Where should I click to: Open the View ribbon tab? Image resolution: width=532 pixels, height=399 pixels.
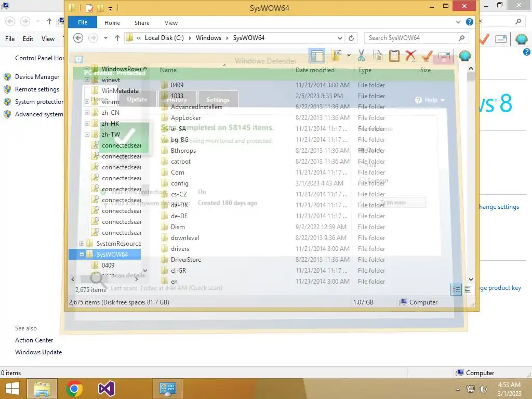pos(171,23)
